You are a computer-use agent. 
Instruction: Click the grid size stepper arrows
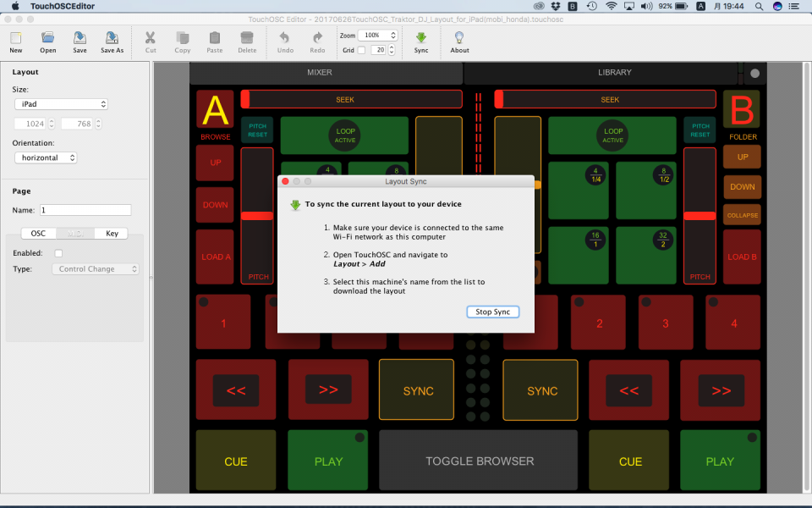pos(392,50)
